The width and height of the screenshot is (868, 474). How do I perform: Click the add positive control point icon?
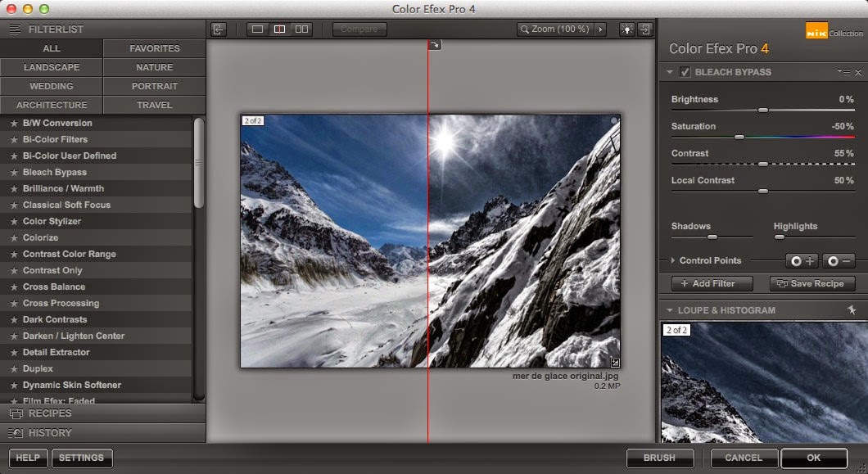(802, 260)
